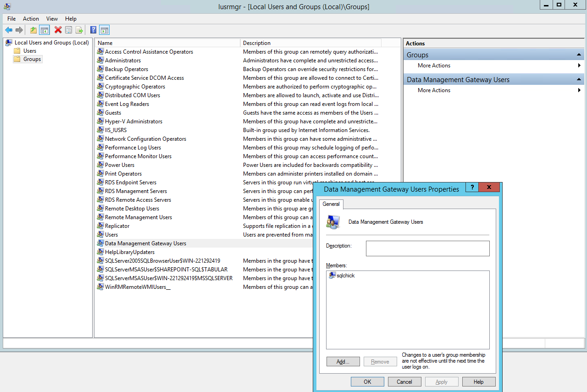Click the Groups folder icon in tree
This screenshot has height=392, width=587.
tap(17, 59)
